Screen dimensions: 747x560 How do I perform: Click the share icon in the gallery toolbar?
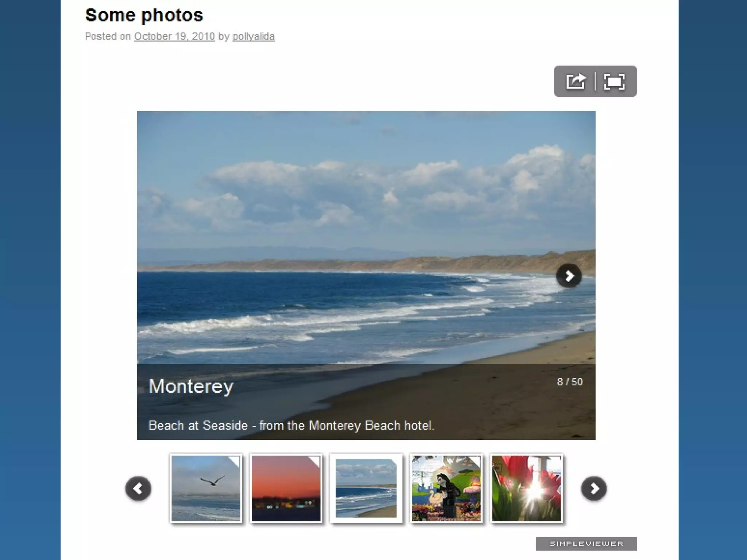(x=576, y=81)
